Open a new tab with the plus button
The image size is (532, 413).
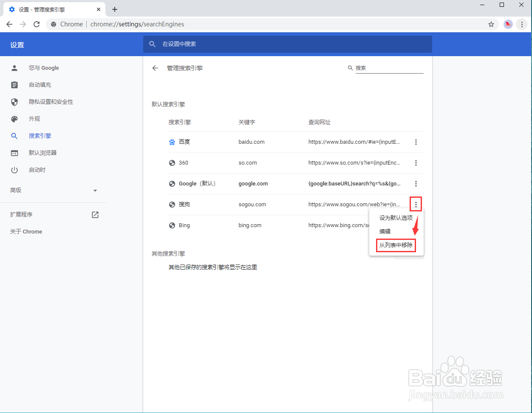115,9
